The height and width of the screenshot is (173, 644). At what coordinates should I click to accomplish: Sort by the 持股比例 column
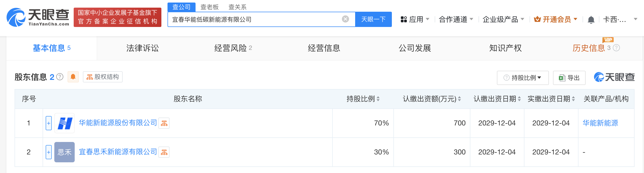coord(378,99)
